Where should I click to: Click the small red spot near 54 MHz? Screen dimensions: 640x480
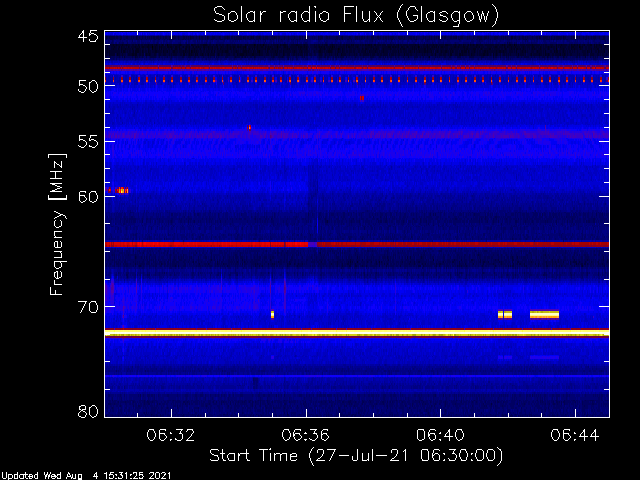pyautogui.click(x=249, y=128)
